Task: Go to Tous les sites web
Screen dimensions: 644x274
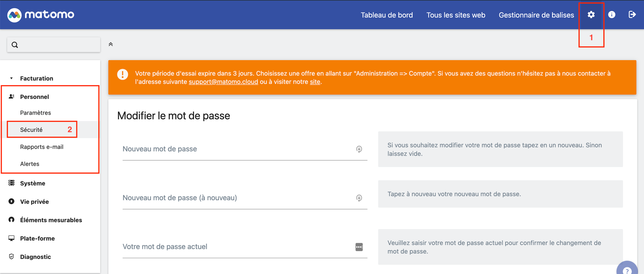Action: (x=456, y=15)
